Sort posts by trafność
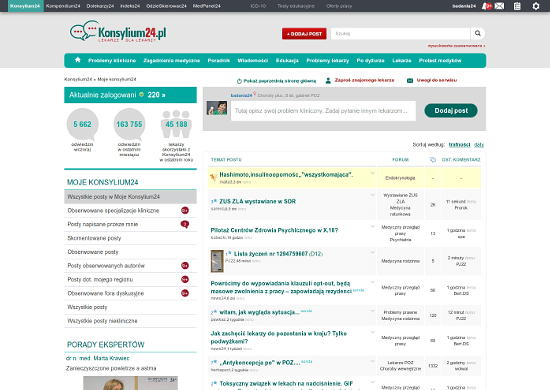This screenshot has height=390, width=550. 459,145
